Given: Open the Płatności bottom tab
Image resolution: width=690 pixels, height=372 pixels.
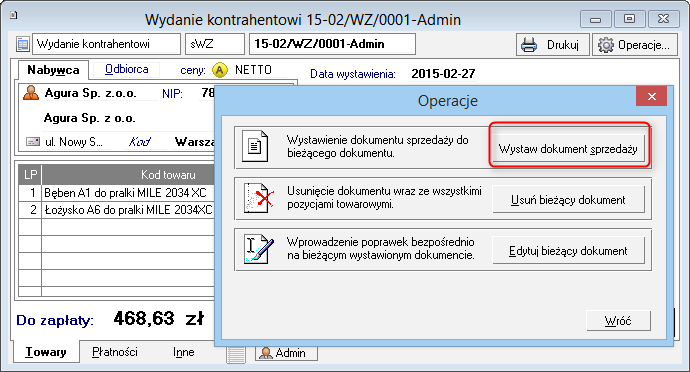Looking at the screenshot, I should [115, 352].
